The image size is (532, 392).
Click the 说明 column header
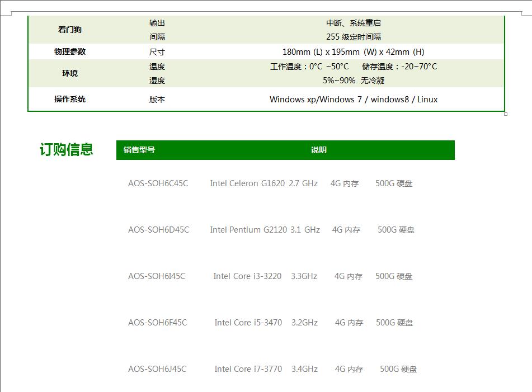(319, 150)
